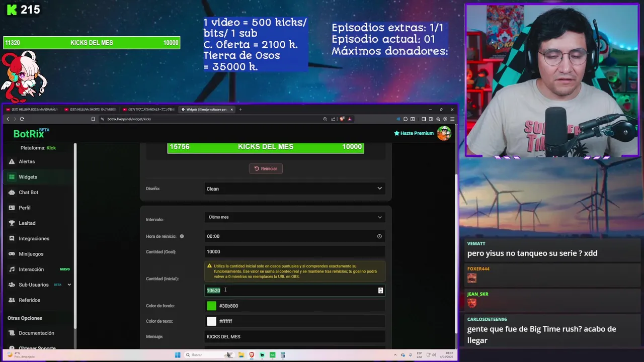Screen dimensions: 644x362
Task: Click the Reiniciar button
Action: click(266, 168)
